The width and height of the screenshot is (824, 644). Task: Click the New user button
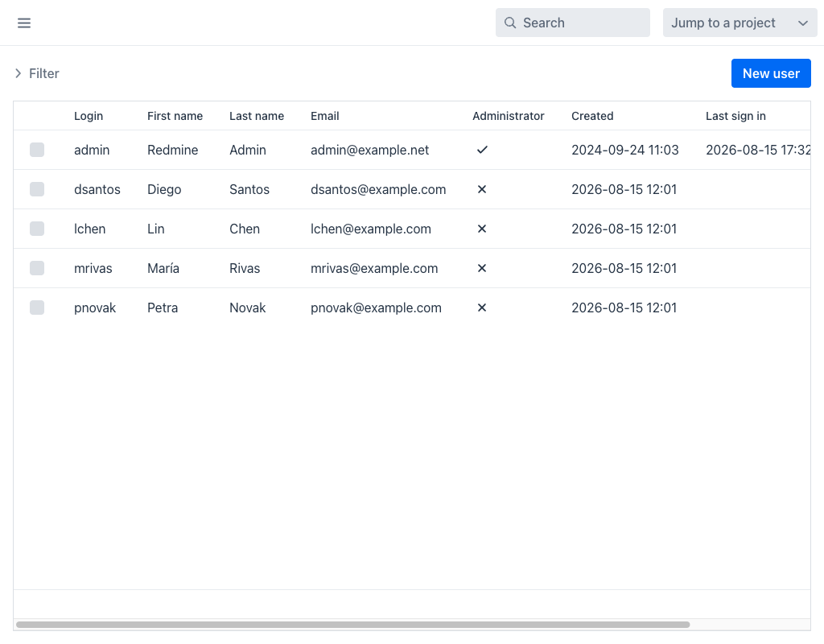coord(770,73)
